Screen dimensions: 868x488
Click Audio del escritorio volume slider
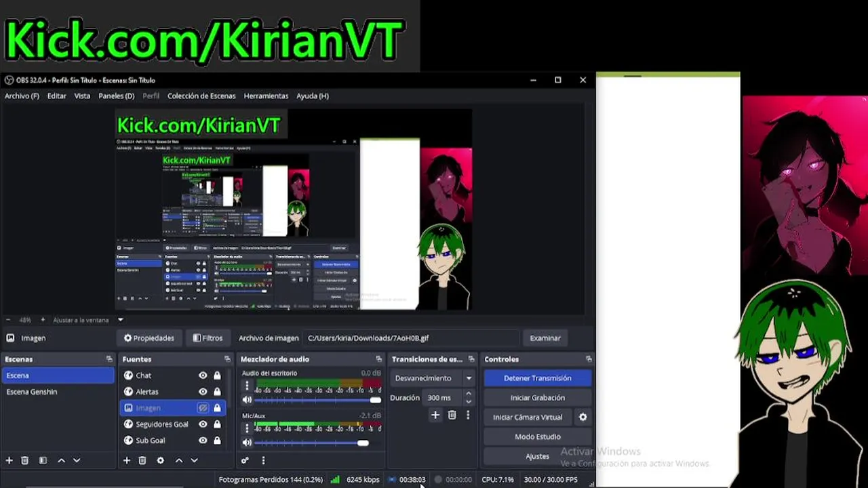pyautogui.click(x=317, y=400)
